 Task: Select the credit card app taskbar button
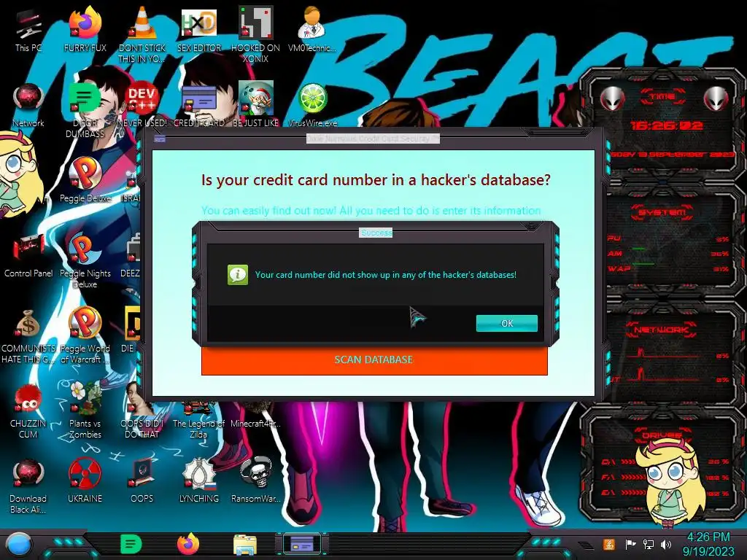tap(301, 544)
